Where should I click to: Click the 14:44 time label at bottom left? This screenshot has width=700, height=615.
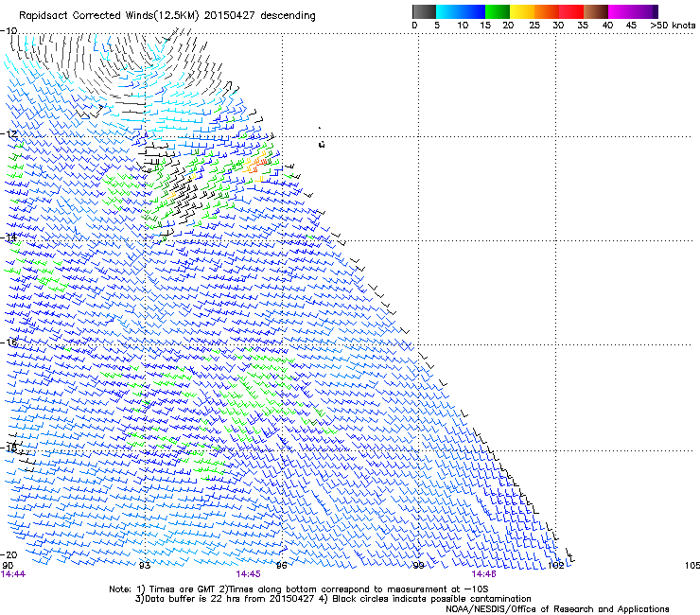pyautogui.click(x=13, y=574)
